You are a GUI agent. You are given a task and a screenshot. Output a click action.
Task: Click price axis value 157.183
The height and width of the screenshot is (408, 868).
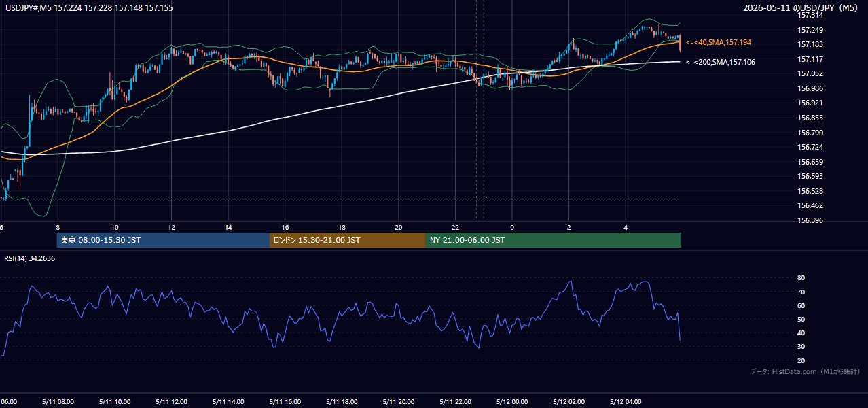810,44
